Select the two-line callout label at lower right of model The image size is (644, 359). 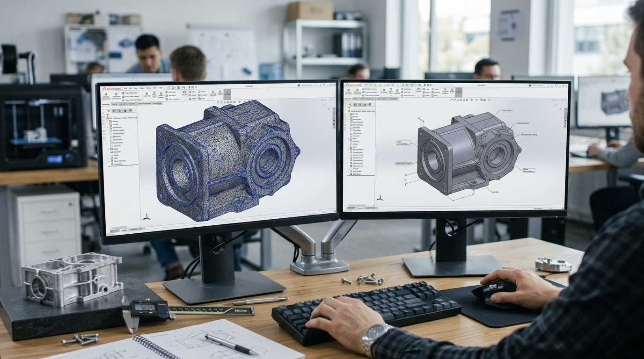click(529, 170)
